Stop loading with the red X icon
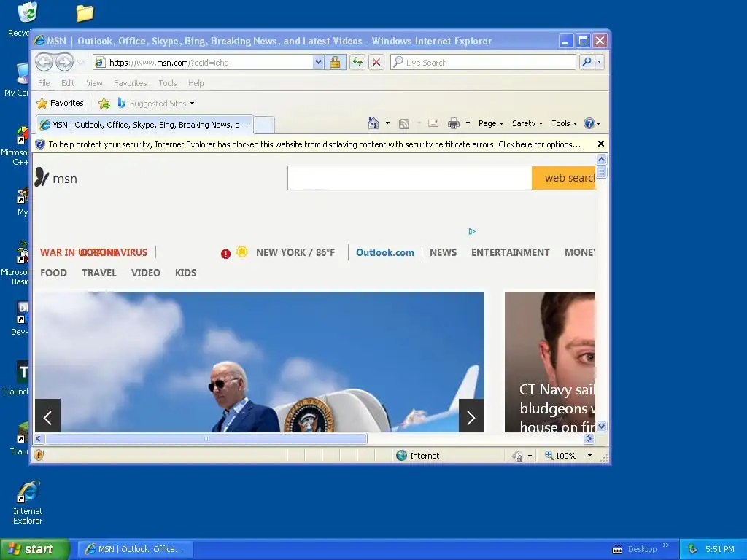Viewport: 747px width, 560px height. (376, 63)
